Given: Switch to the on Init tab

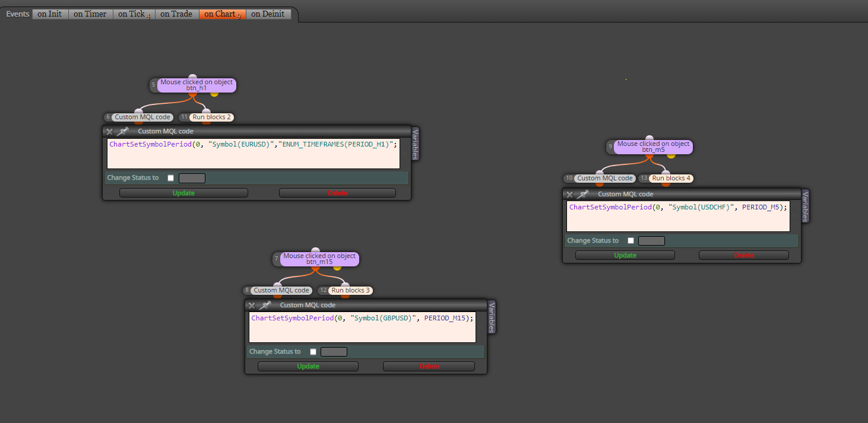Looking at the screenshot, I should click(x=50, y=14).
